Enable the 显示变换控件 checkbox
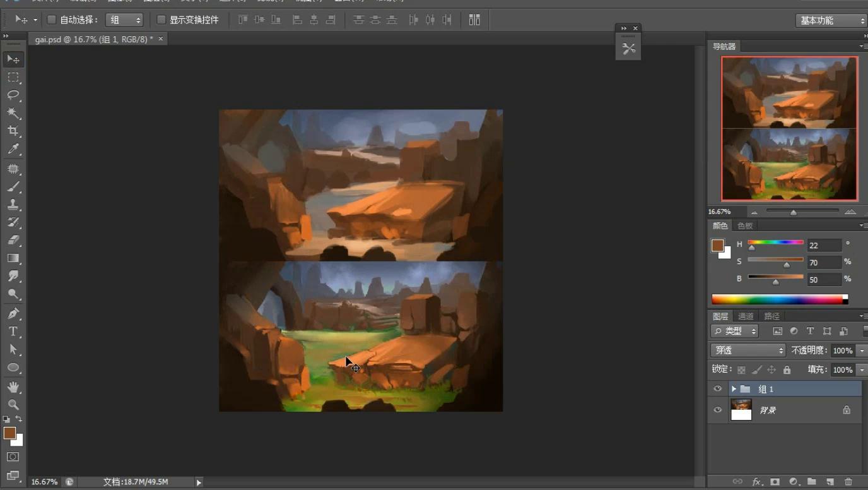Screen dimensions: 868x490 (x=161, y=20)
